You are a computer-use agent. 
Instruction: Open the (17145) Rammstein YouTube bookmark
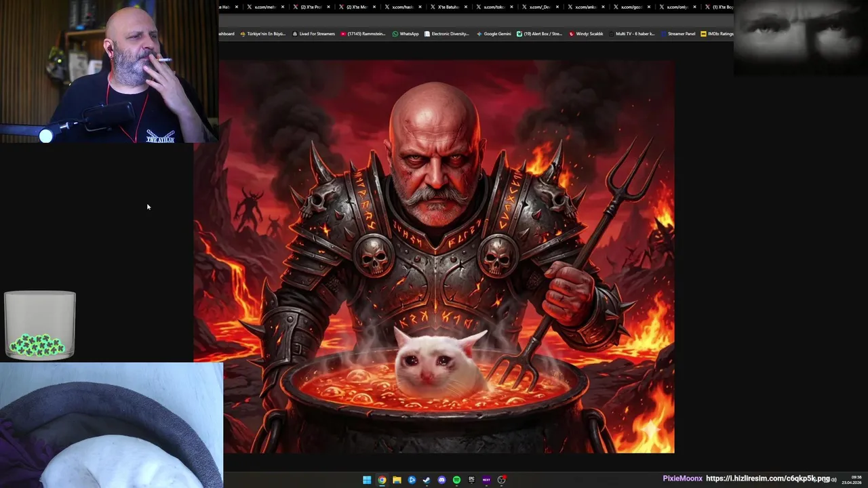click(363, 34)
